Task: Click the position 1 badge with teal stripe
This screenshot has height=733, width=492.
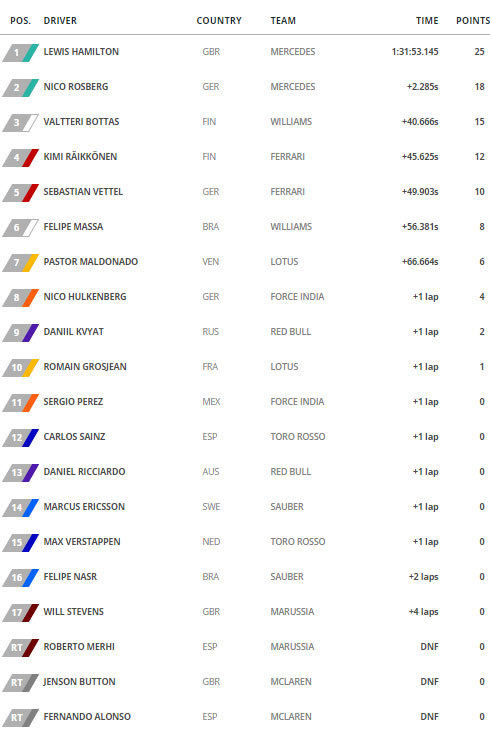Action: 21,52
